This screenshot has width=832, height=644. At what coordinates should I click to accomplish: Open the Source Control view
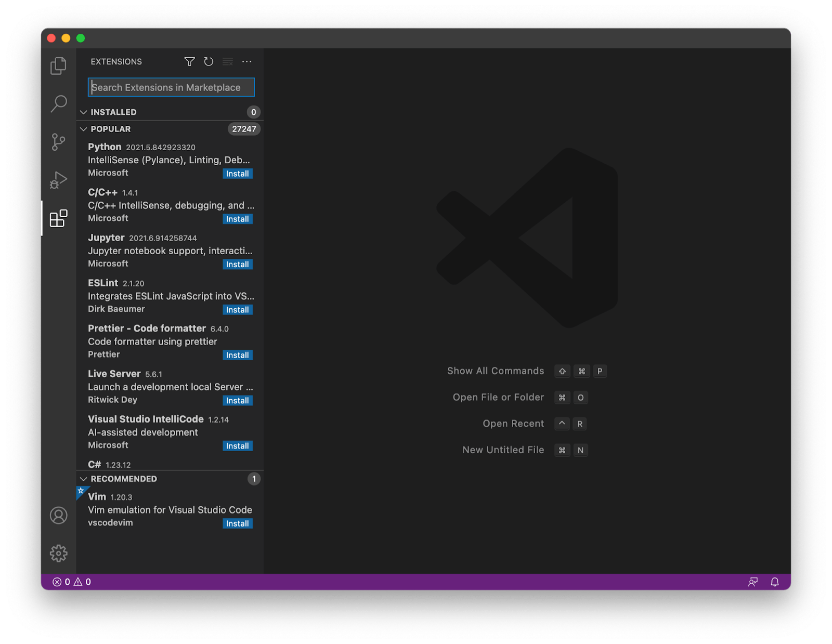(58, 142)
